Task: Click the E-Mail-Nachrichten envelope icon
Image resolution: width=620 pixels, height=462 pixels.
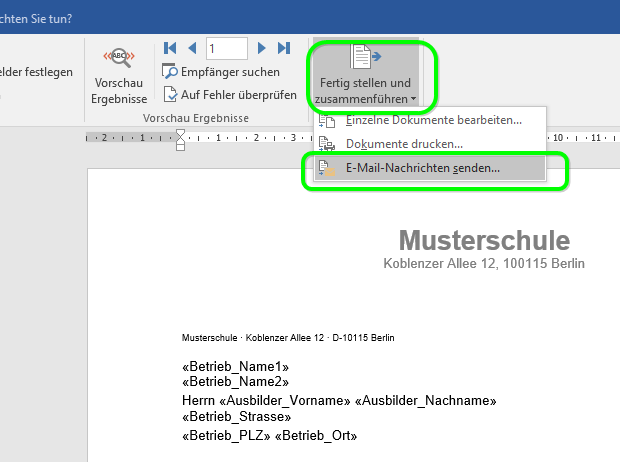Action: click(327, 168)
